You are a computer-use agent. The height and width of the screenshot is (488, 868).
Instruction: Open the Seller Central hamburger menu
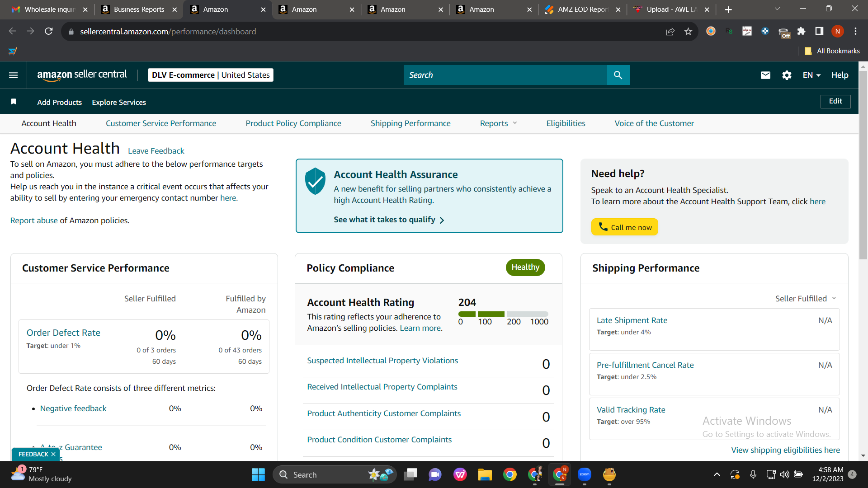click(x=14, y=75)
